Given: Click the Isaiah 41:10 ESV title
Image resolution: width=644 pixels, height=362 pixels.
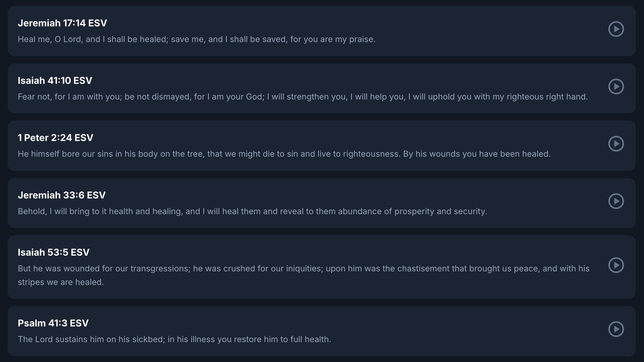Looking at the screenshot, I should (55, 81).
